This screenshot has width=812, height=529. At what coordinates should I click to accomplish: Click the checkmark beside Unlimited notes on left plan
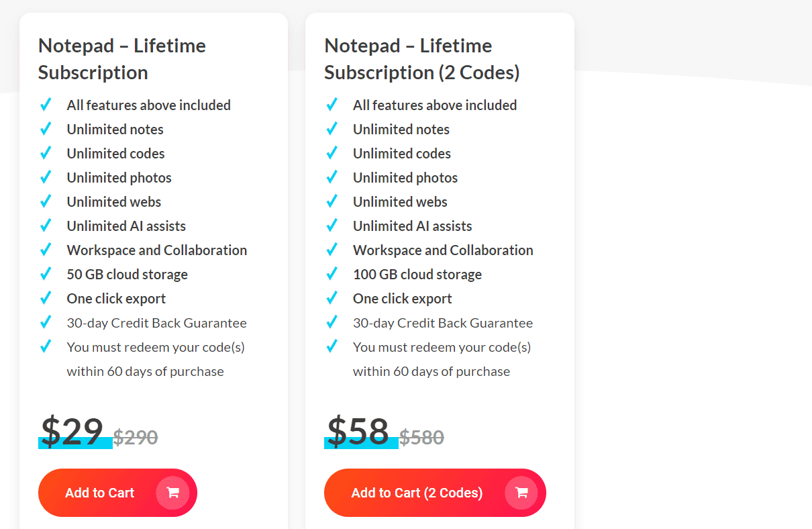(x=46, y=128)
